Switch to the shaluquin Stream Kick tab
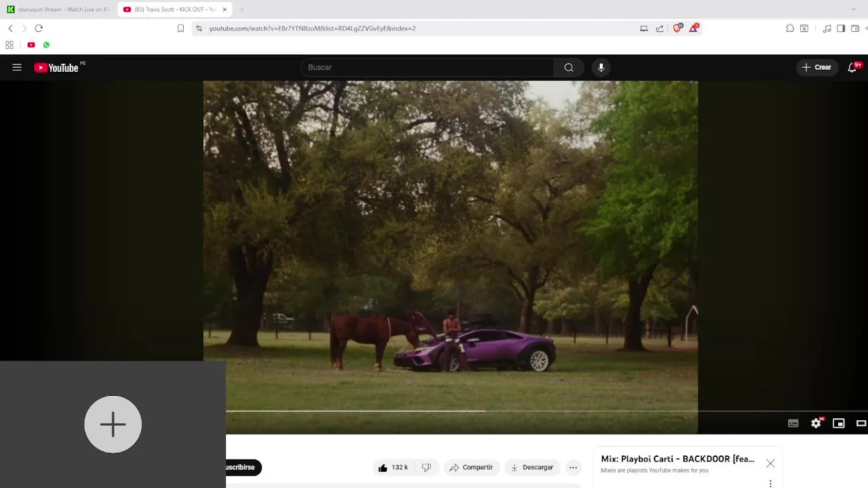The image size is (868, 488). pyautogui.click(x=58, y=9)
